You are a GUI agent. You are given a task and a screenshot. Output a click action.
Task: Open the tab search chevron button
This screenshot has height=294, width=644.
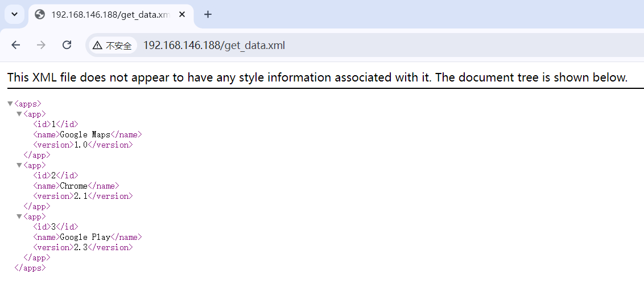coord(15,14)
